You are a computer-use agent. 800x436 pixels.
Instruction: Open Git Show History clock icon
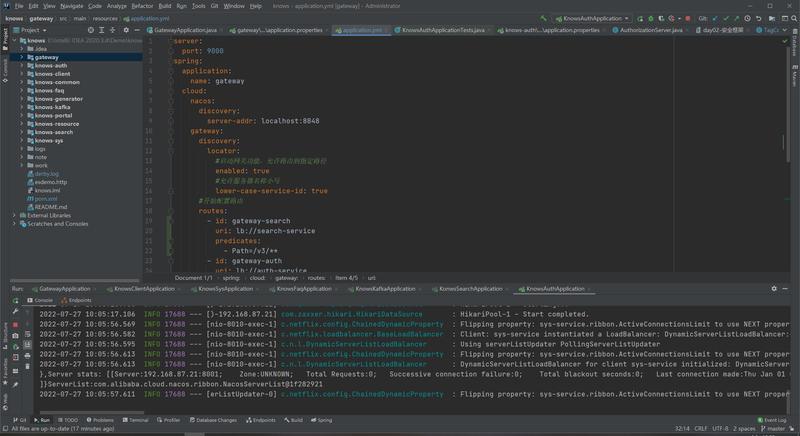(x=747, y=19)
